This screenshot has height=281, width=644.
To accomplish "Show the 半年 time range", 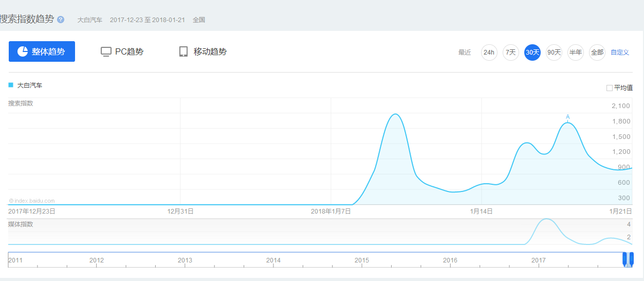I will pos(575,52).
